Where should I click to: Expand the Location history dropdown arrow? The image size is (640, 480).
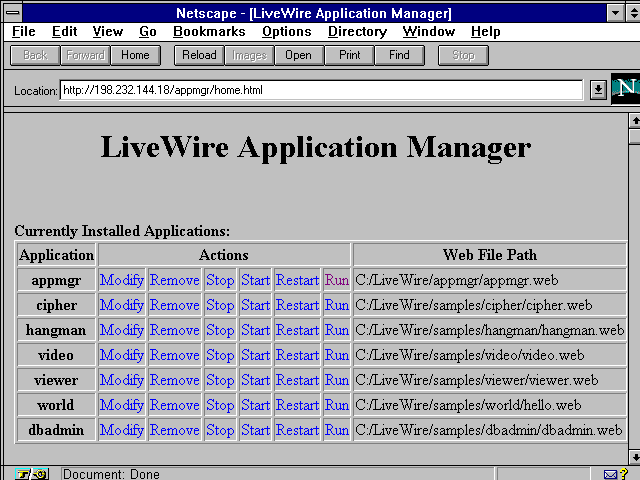pos(598,90)
